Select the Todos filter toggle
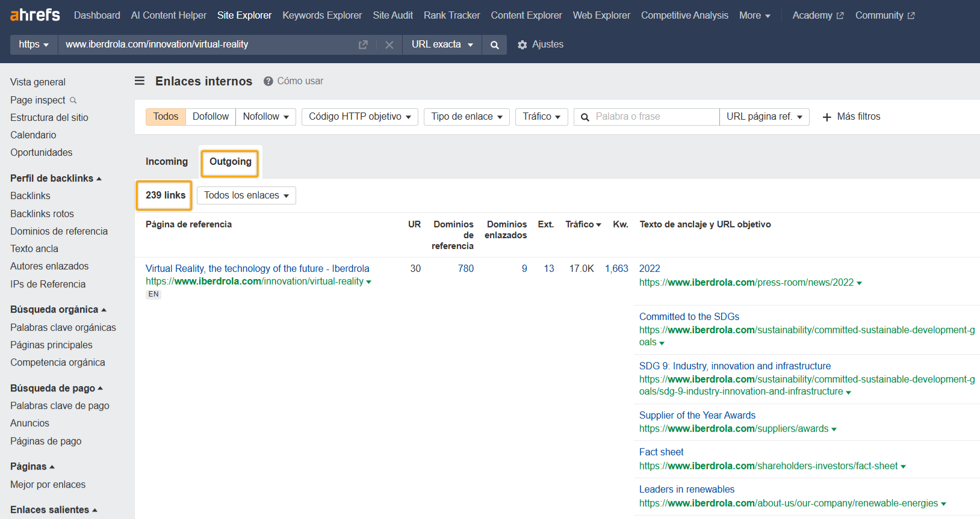Viewport: 980px width, 519px height. (166, 117)
